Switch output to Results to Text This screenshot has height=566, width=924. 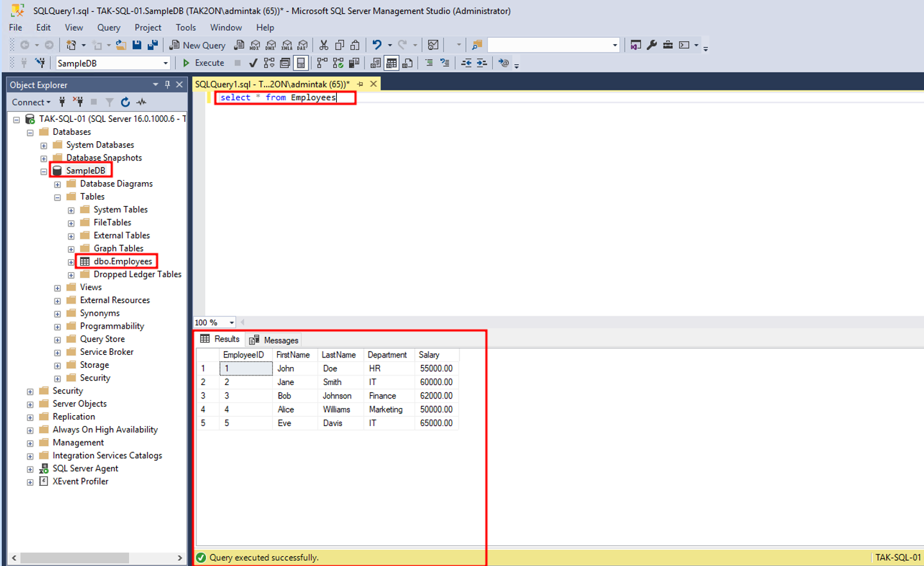(375, 63)
